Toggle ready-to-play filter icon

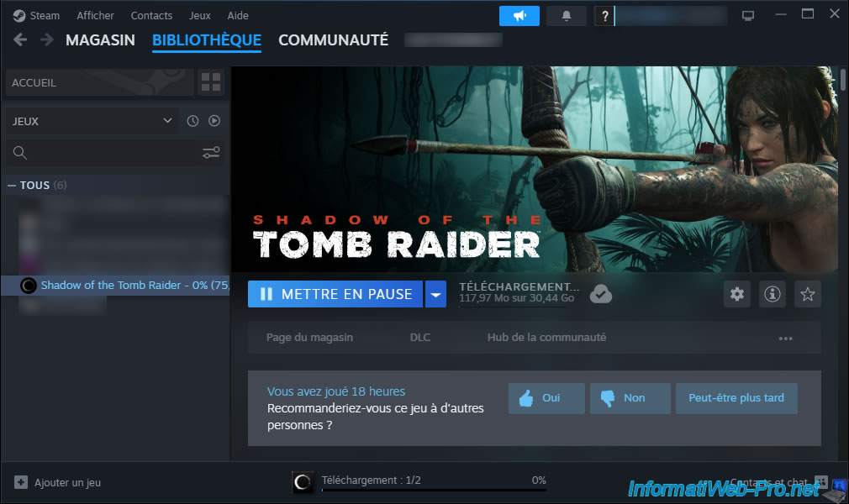tap(214, 121)
